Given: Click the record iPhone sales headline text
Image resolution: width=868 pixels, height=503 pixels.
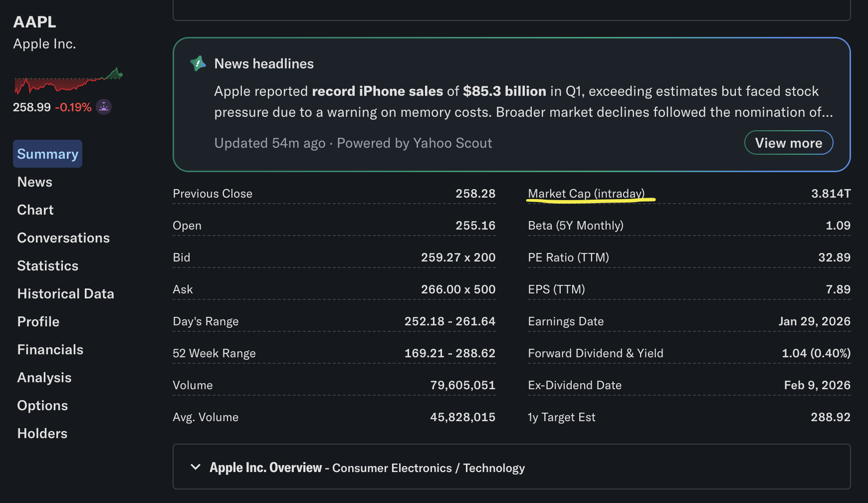Looking at the screenshot, I should (377, 91).
